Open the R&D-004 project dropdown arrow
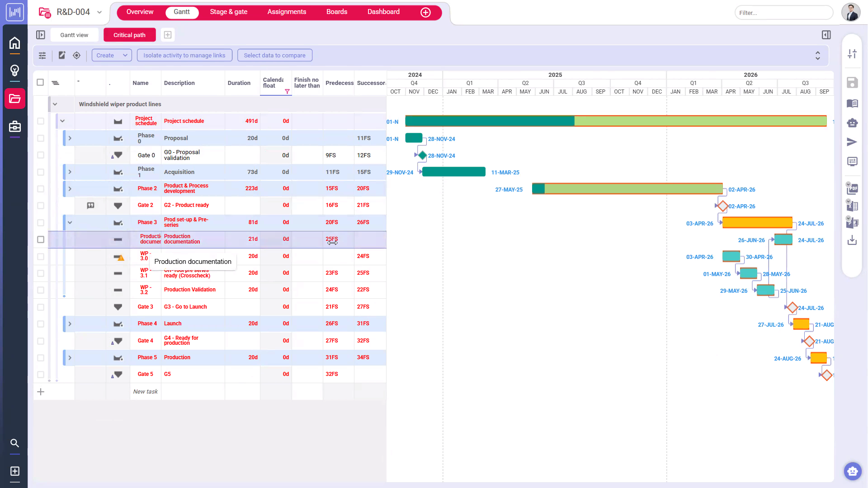This screenshot has height=488, width=868. [x=99, y=12]
